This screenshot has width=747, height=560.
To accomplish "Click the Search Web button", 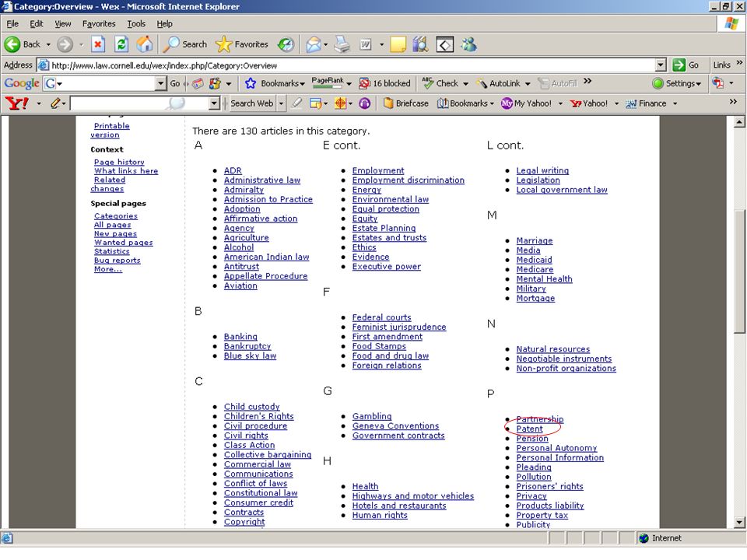I will tap(251, 103).
